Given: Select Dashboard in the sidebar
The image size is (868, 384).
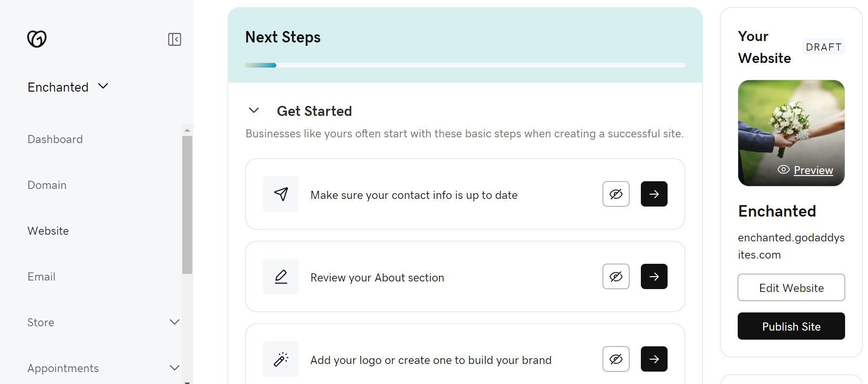Looking at the screenshot, I should 55,139.
